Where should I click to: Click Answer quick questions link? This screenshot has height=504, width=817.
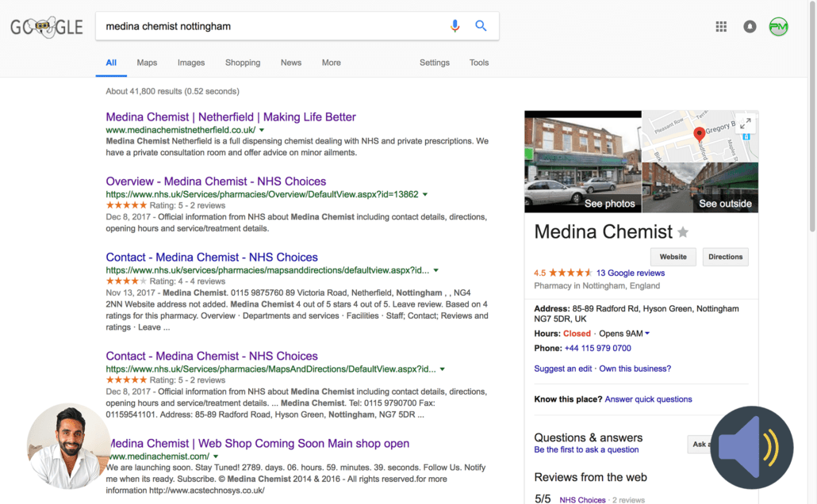(648, 399)
